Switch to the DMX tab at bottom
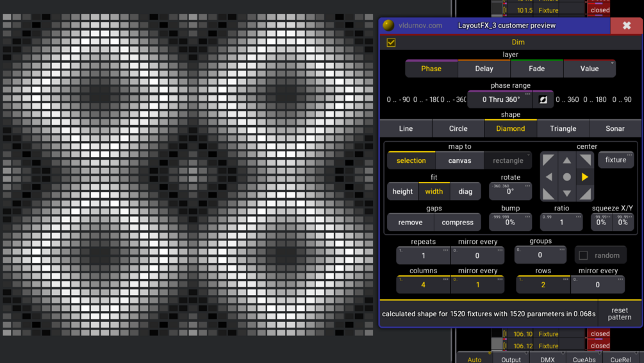 point(547,359)
